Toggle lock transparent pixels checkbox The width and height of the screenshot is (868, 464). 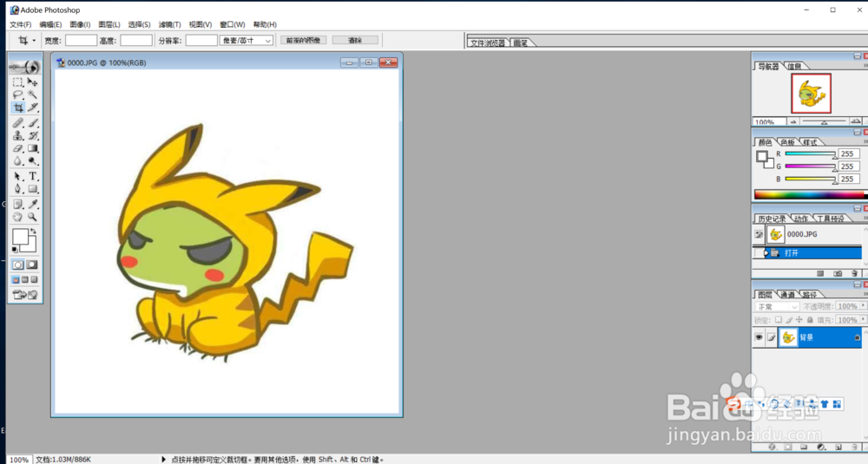coord(779,320)
